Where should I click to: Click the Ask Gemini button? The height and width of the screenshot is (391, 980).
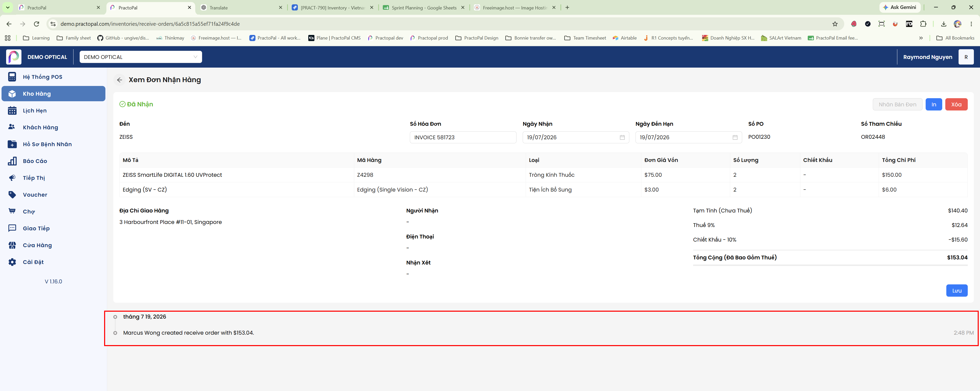tap(900, 7)
